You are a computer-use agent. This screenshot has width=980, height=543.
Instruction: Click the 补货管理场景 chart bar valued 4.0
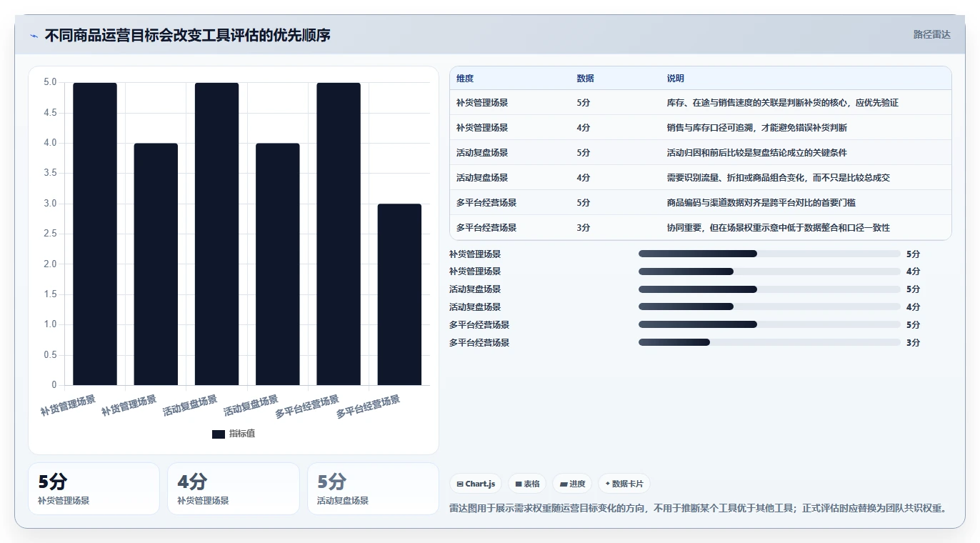156,264
